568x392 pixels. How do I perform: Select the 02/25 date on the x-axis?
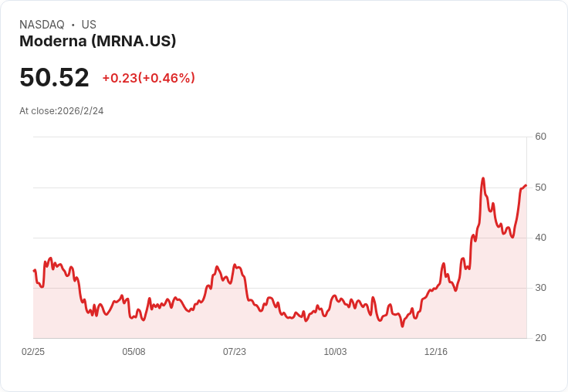(33, 351)
